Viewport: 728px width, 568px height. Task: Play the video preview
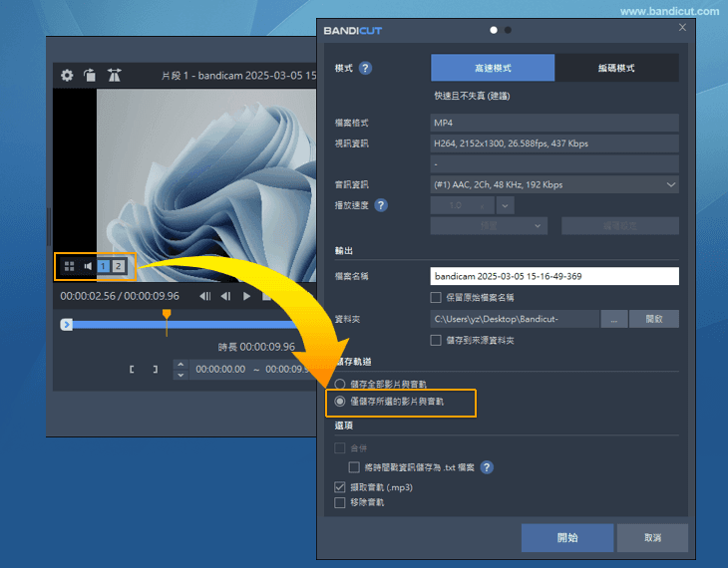coord(246,296)
